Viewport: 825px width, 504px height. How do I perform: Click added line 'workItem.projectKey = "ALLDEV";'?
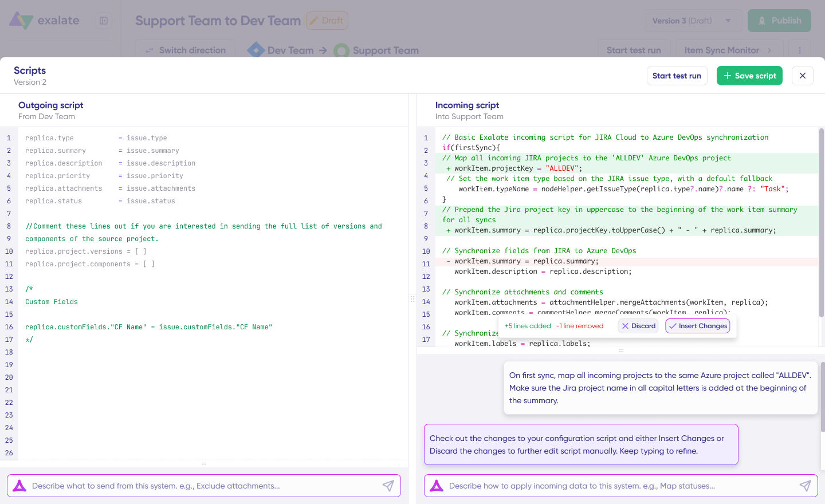(x=514, y=168)
